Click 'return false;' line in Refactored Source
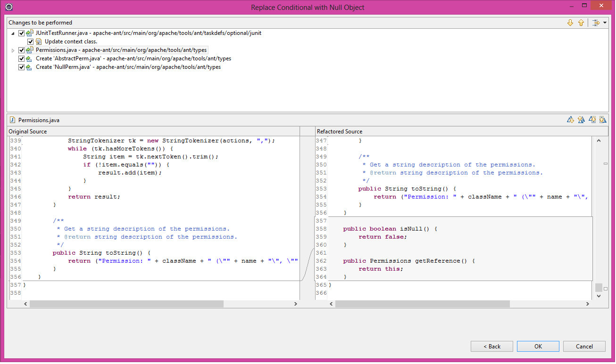The height and width of the screenshot is (364, 616). pos(383,237)
